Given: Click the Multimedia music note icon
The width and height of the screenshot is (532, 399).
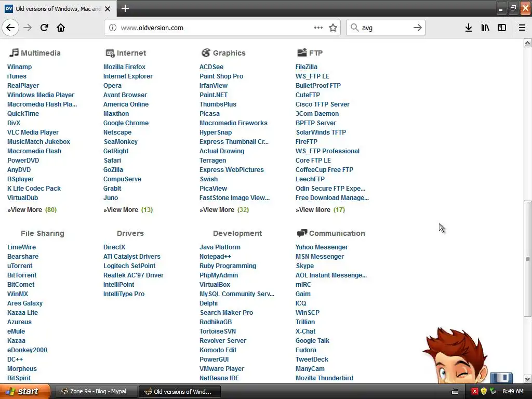Looking at the screenshot, I should click(14, 52).
